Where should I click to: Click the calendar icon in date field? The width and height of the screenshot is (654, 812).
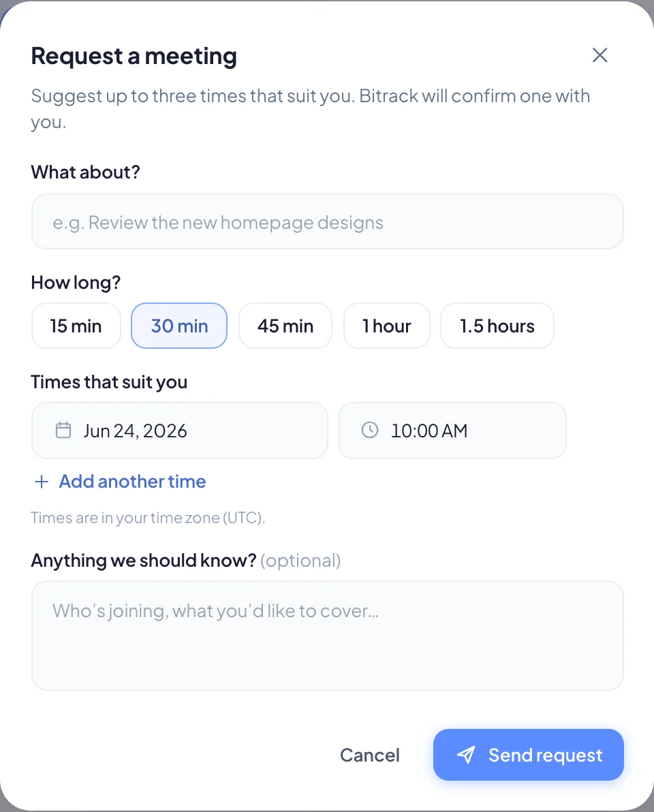tap(63, 431)
